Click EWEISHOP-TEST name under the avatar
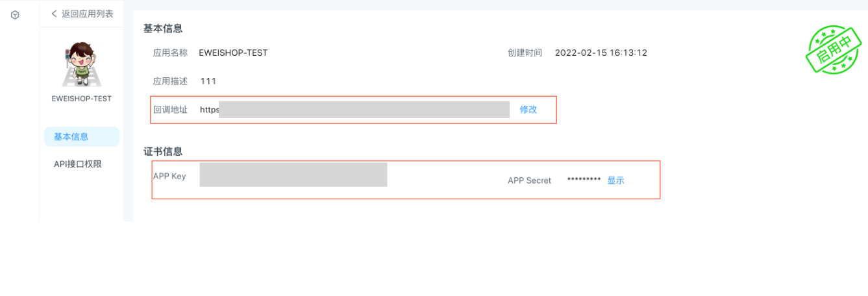 click(x=81, y=99)
